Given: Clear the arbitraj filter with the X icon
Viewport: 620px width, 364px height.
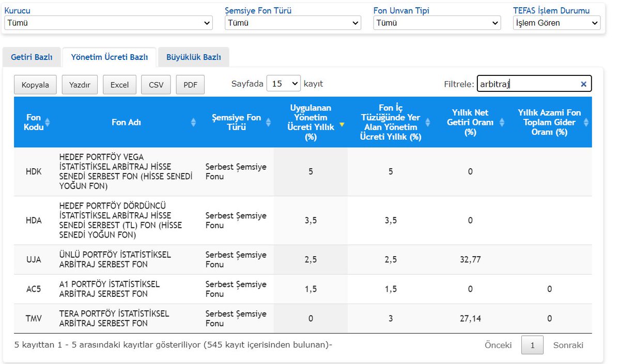Looking at the screenshot, I should 583,84.
